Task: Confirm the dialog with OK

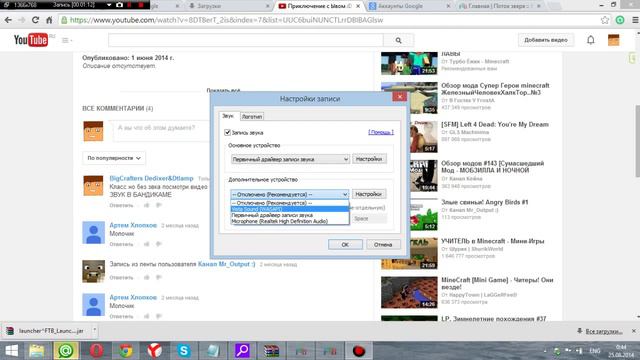Action: point(345,244)
